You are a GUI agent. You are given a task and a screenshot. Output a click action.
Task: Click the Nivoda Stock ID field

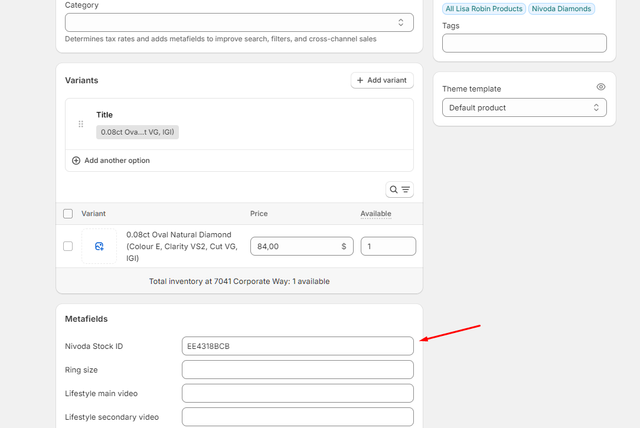click(298, 346)
